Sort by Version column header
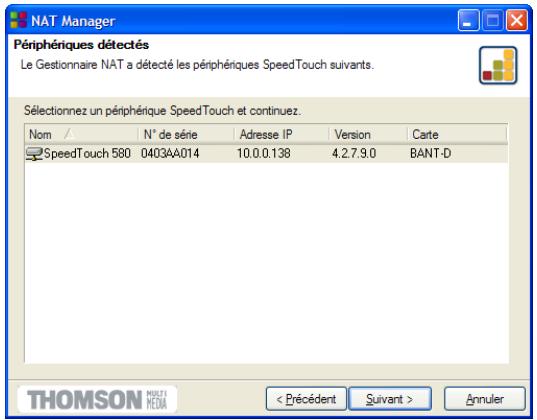The height and width of the screenshot is (420, 537). [x=368, y=134]
